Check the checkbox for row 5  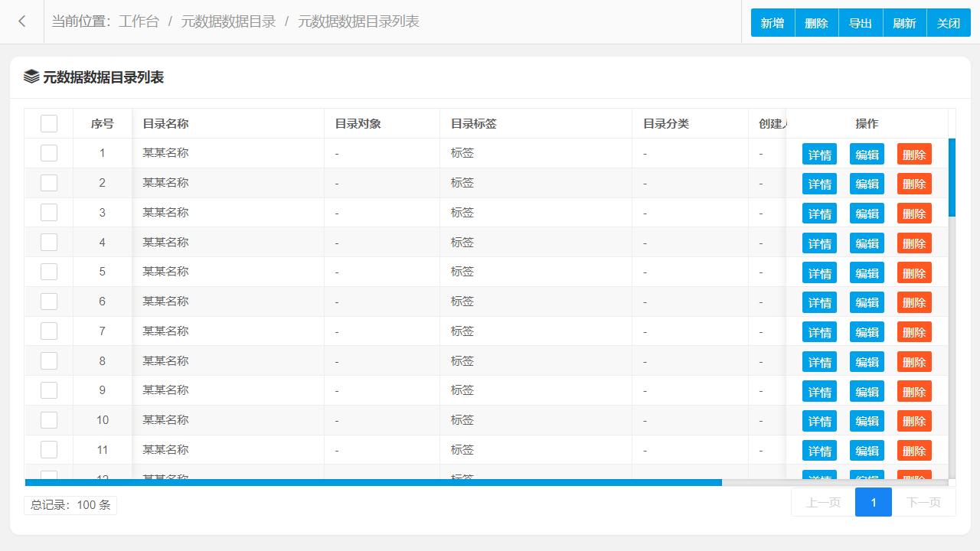point(49,272)
